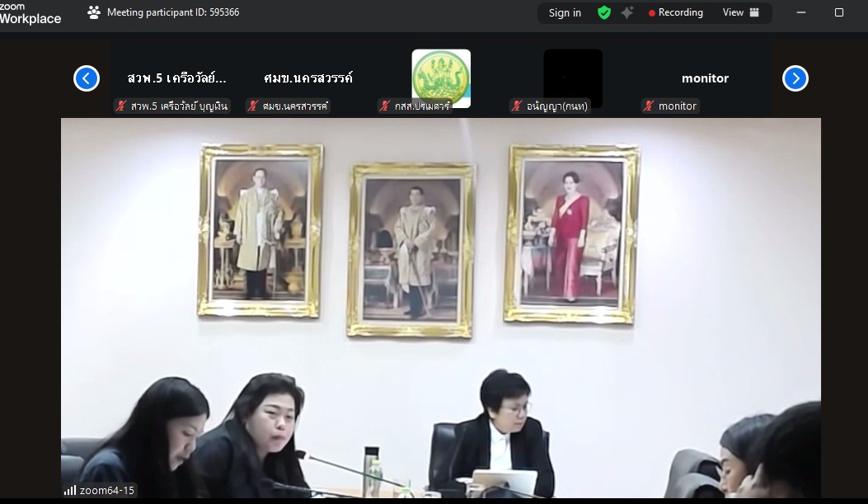
Task: Select the monitor participant tile
Action: (x=705, y=78)
